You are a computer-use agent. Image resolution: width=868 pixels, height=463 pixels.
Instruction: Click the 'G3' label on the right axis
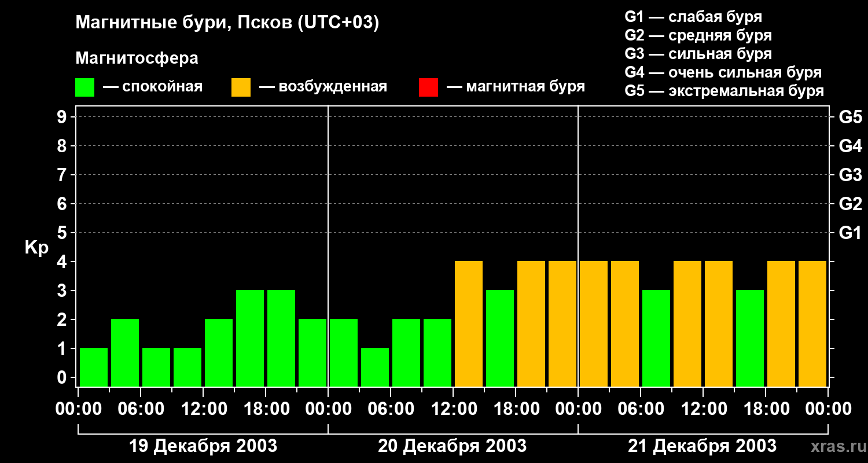click(851, 175)
